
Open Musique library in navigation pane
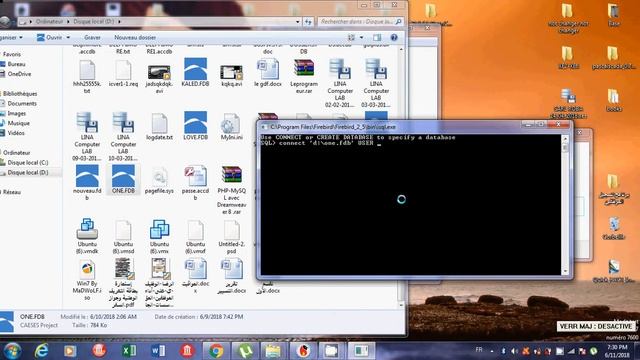[x=18, y=123]
